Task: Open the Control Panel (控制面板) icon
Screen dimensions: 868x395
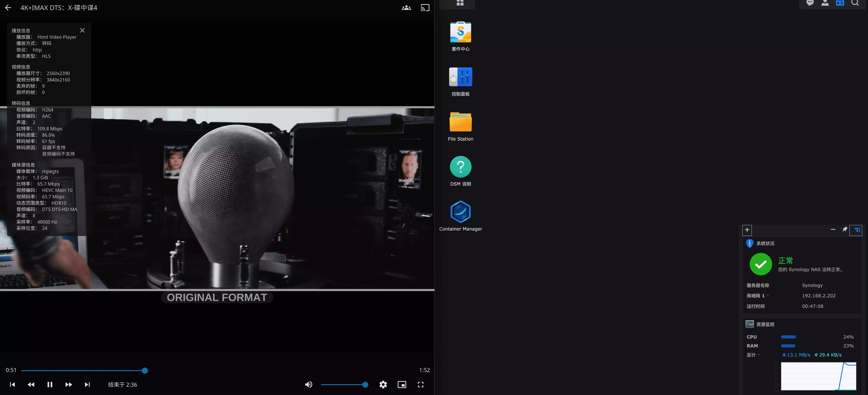Action: [460, 77]
